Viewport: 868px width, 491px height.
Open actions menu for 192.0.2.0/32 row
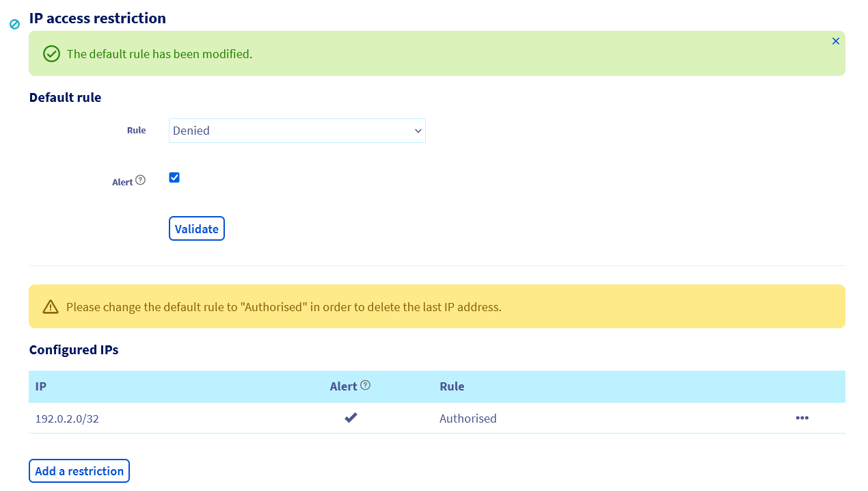[802, 418]
